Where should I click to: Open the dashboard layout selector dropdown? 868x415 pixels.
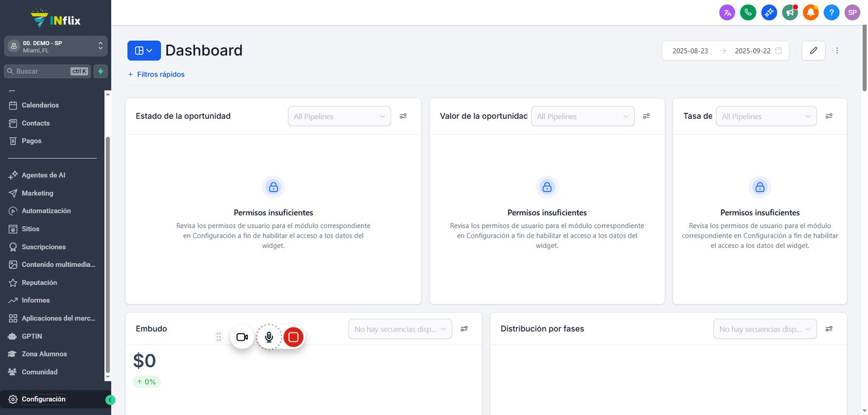144,50
